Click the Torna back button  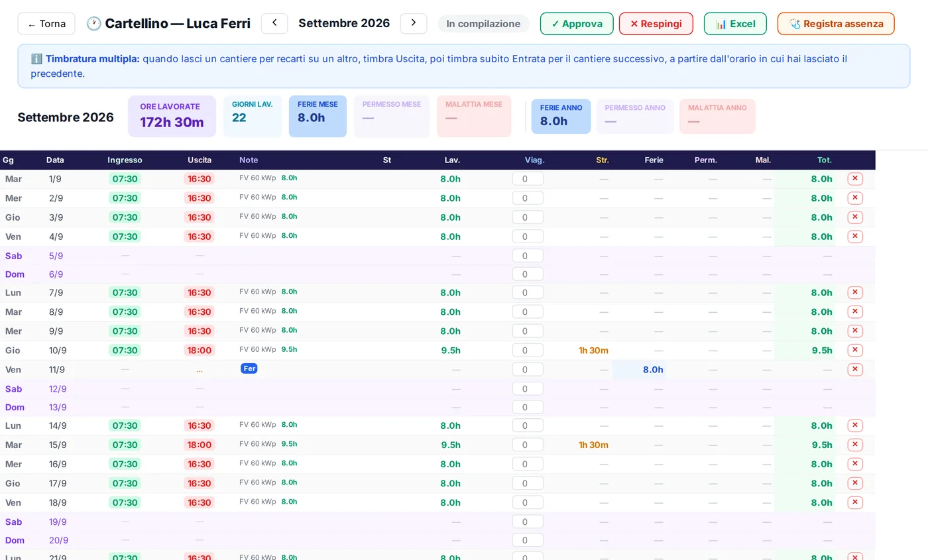click(46, 24)
